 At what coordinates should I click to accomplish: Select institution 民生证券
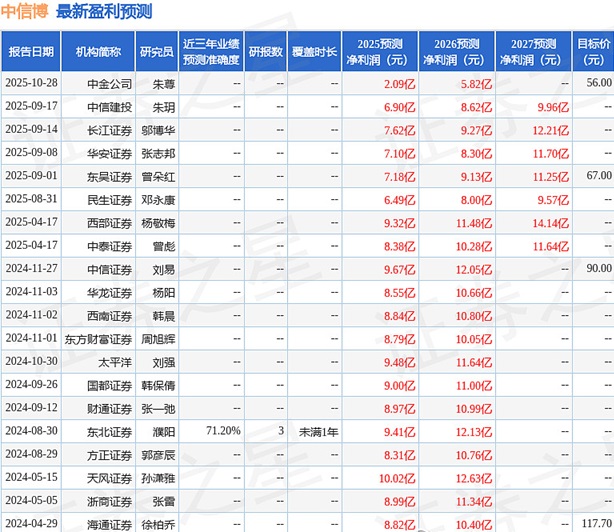click(109, 200)
